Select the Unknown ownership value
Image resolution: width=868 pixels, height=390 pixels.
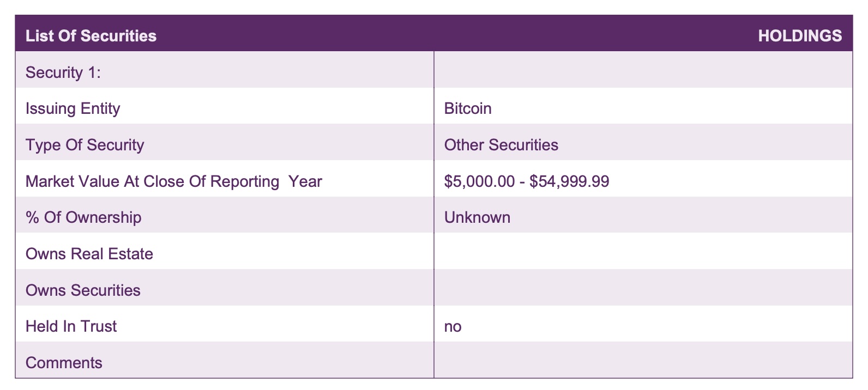[477, 217]
